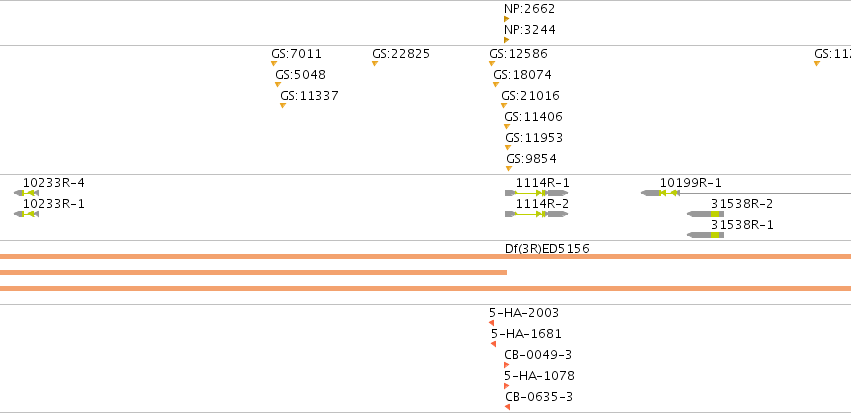Image resolution: width=851 pixels, height=413 pixels.
Task: Click the 31538R-2 label text
Action: (742, 204)
